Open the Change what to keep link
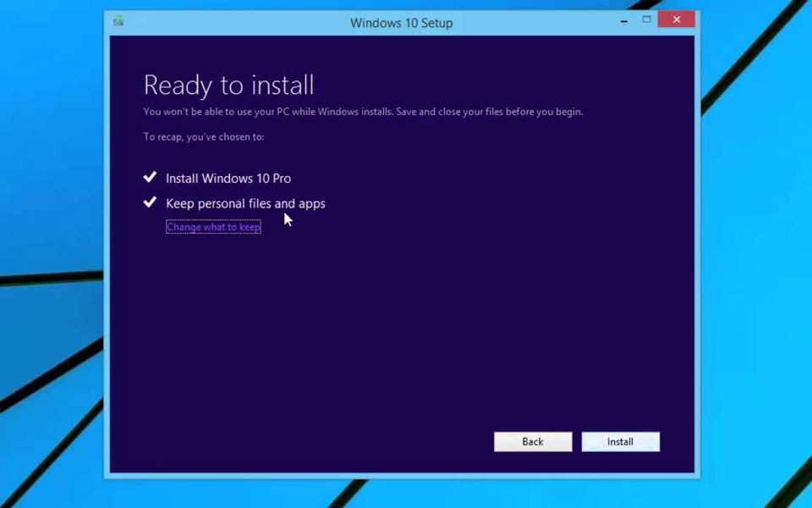 [212, 227]
